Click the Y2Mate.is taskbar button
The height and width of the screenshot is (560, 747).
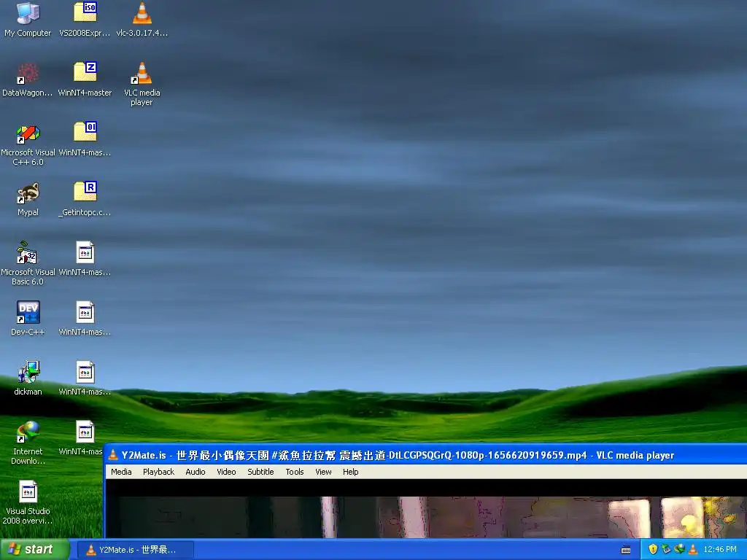click(135, 550)
